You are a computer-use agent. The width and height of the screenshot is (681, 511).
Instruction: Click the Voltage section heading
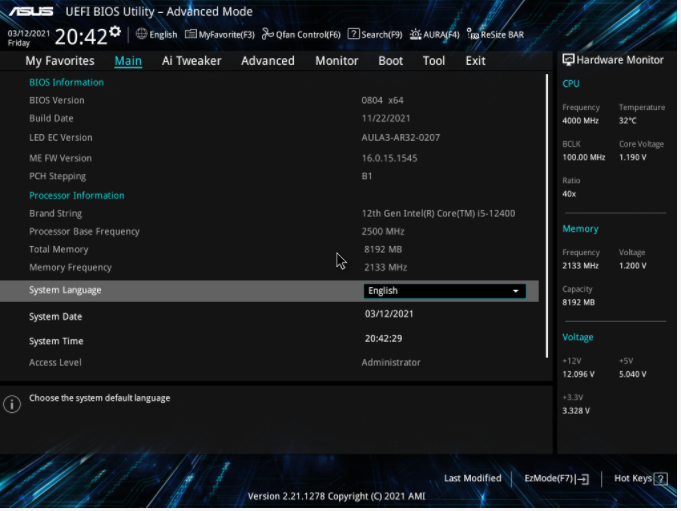[x=578, y=337]
